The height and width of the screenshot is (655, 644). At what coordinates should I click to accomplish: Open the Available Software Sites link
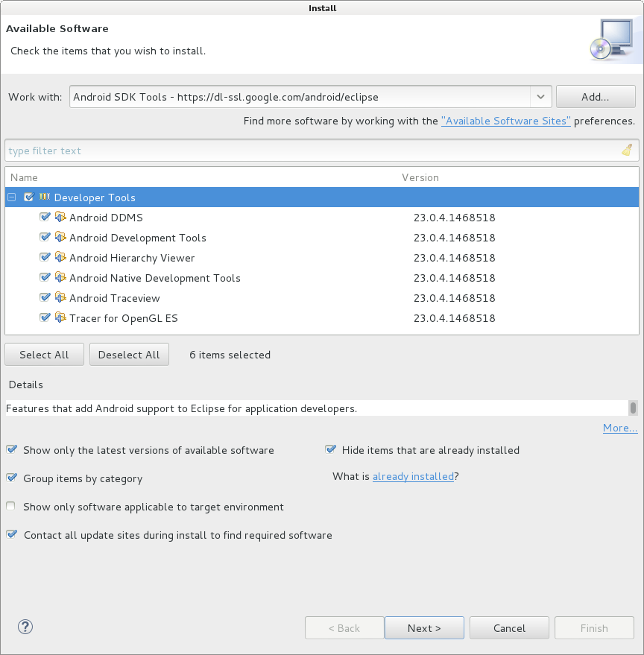505,121
